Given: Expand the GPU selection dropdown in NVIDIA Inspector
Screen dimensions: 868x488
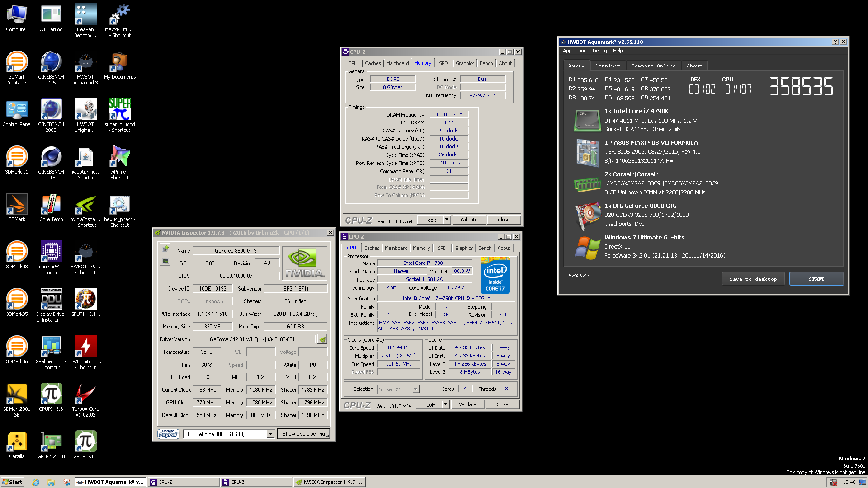Looking at the screenshot, I should pos(270,434).
